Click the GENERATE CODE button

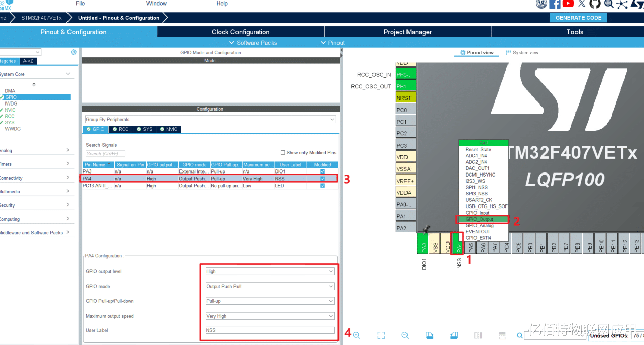(578, 18)
